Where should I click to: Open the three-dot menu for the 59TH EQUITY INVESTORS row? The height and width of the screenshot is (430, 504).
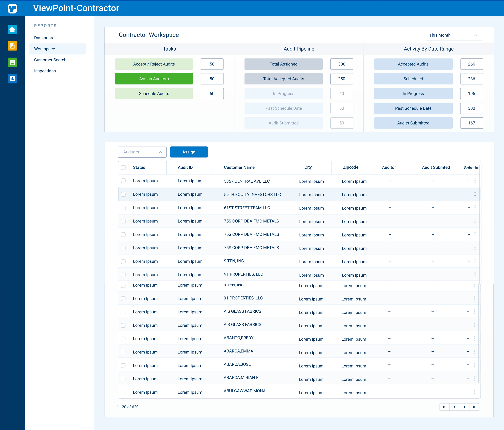[x=475, y=194]
